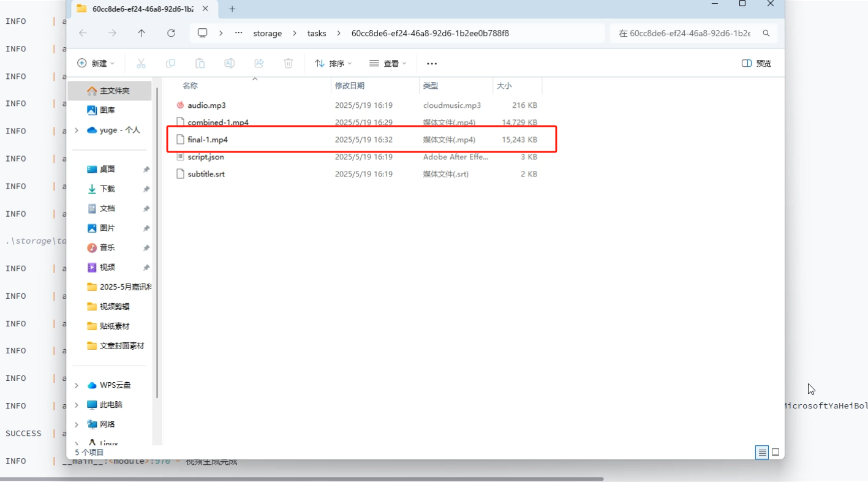
Task: Select tasks in the breadcrumb path
Action: [x=317, y=33]
